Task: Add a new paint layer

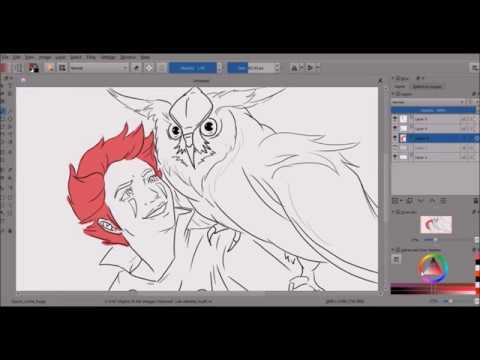Action: coord(395,201)
